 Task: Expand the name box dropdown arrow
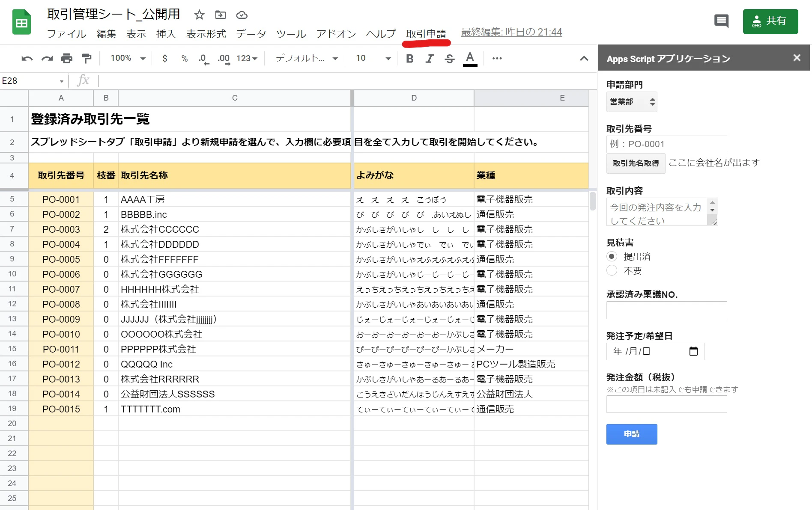click(x=62, y=81)
